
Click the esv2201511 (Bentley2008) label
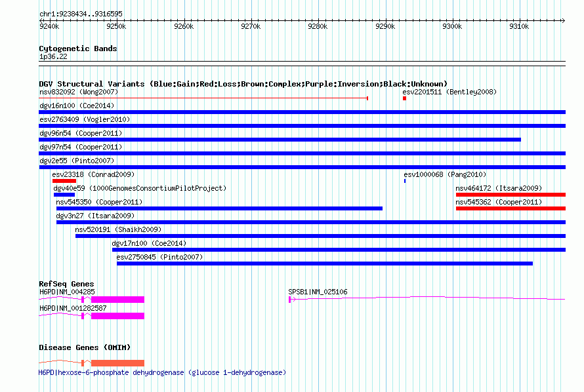click(449, 92)
